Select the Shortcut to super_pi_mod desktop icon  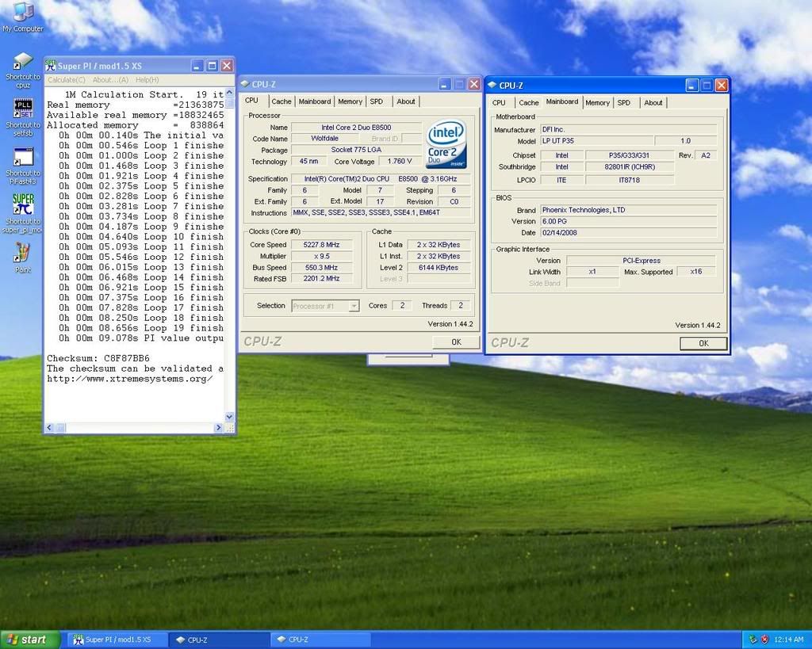(x=23, y=213)
